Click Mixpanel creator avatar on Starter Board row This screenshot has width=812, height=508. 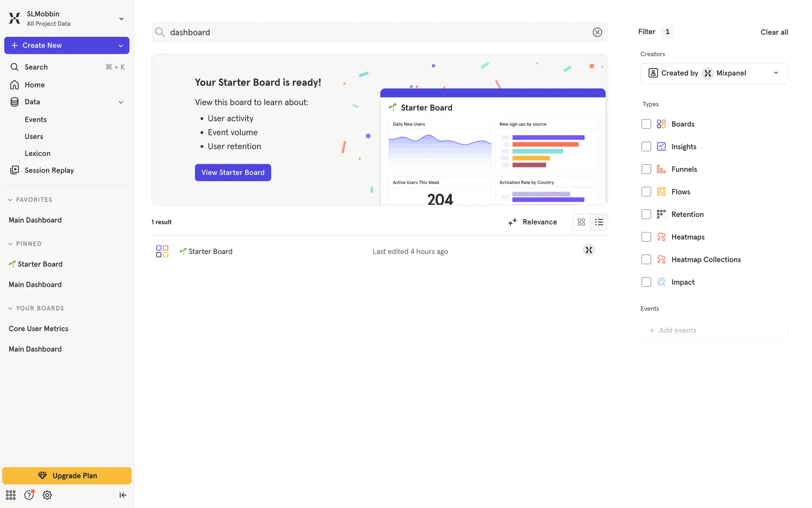pyautogui.click(x=588, y=250)
